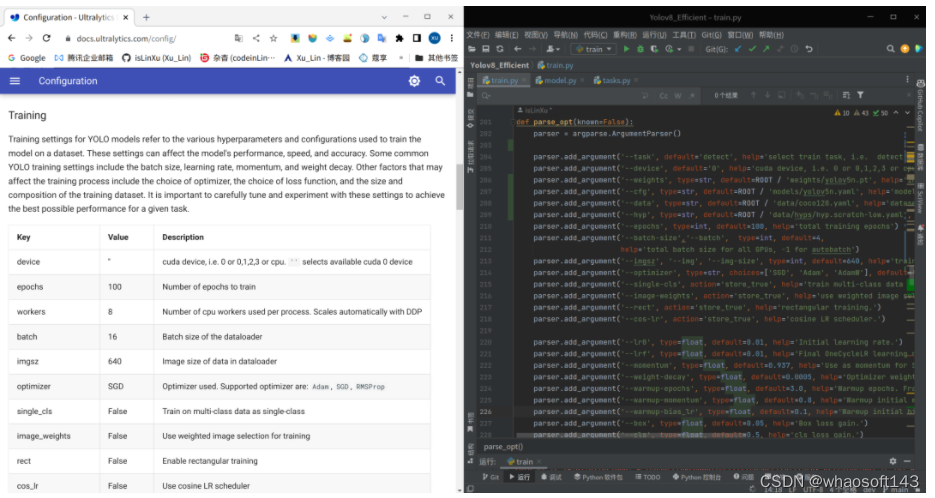Open the 文件(F) menu
Image resolution: width=935 pixels, height=498 pixels.
pos(478,35)
